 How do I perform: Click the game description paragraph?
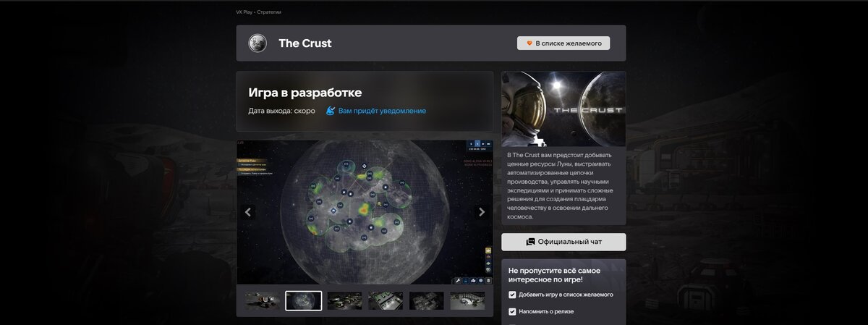click(560, 186)
